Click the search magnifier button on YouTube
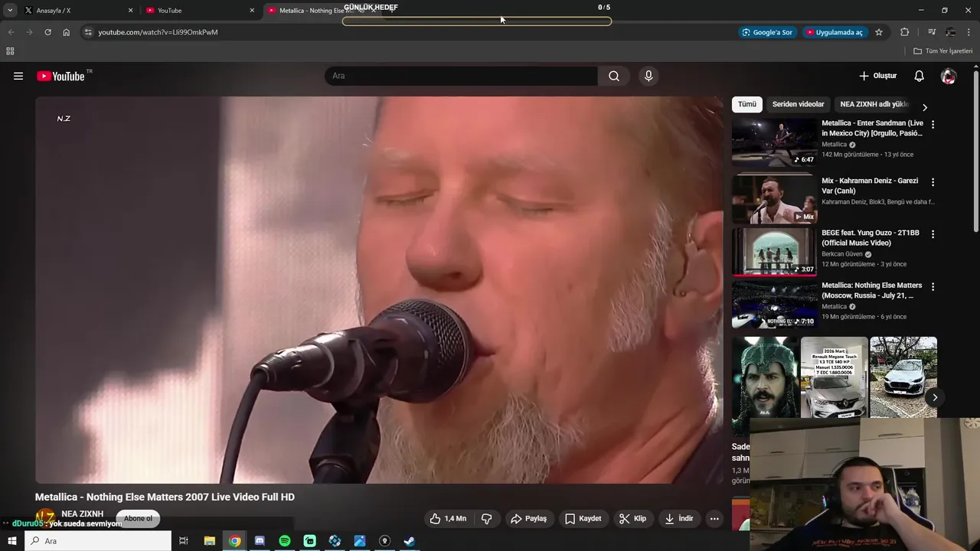The width and height of the screenshot is (980, 551). pyautogui.click(x=614, y=76)
